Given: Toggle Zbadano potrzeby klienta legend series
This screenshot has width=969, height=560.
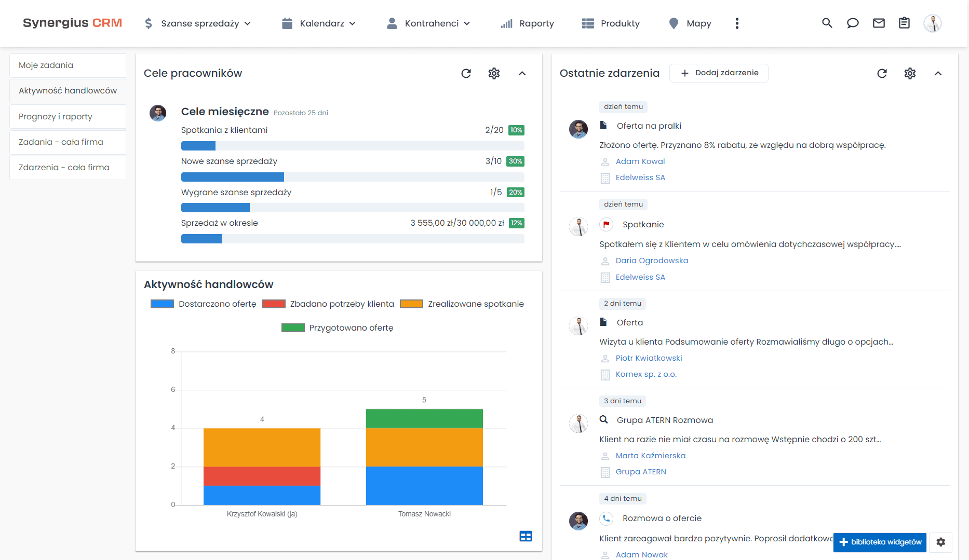Looking at the screenshot, I should (328, 304).
